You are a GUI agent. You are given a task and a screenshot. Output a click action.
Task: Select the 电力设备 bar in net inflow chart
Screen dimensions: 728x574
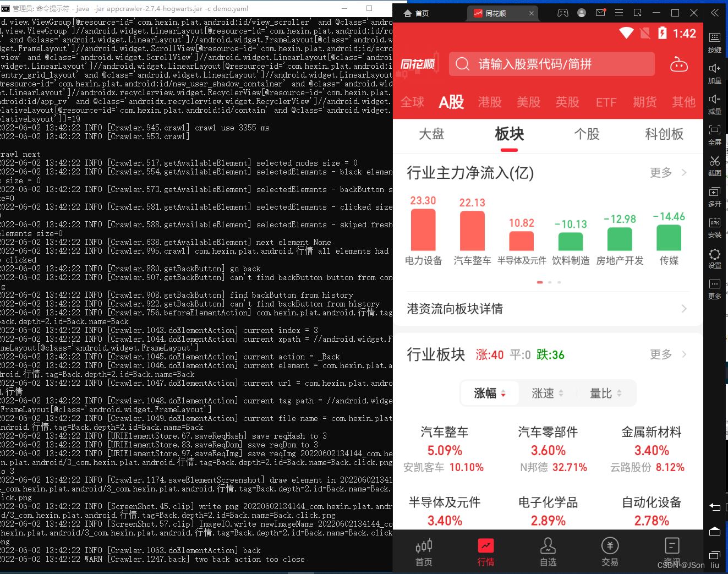423,231
